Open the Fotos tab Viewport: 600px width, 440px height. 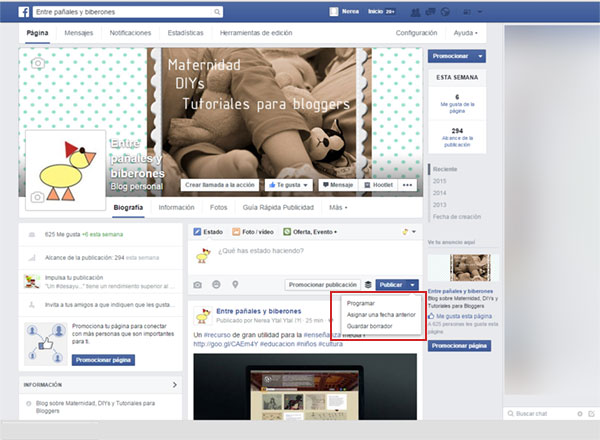click(x=218, y=207)
